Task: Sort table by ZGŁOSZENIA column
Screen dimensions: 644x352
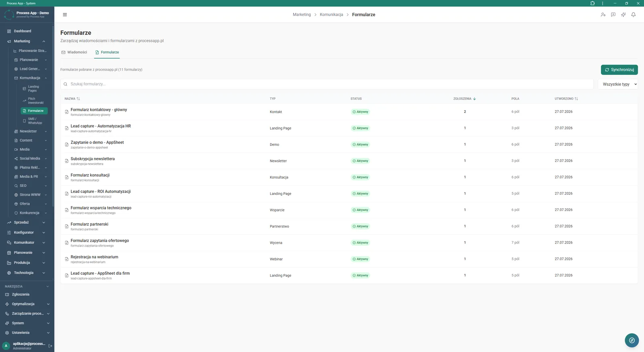Action: (464, 99)
